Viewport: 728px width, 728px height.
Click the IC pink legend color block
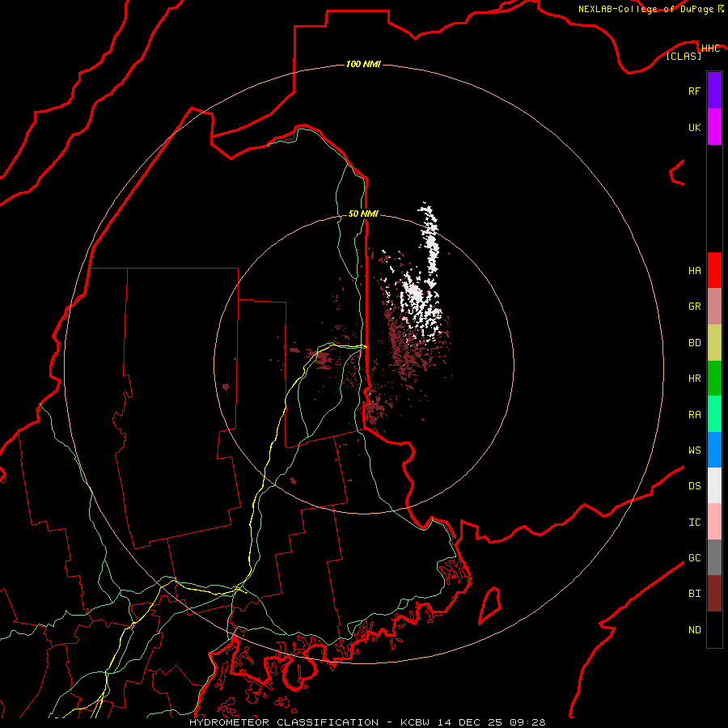(x=714, y=522)
